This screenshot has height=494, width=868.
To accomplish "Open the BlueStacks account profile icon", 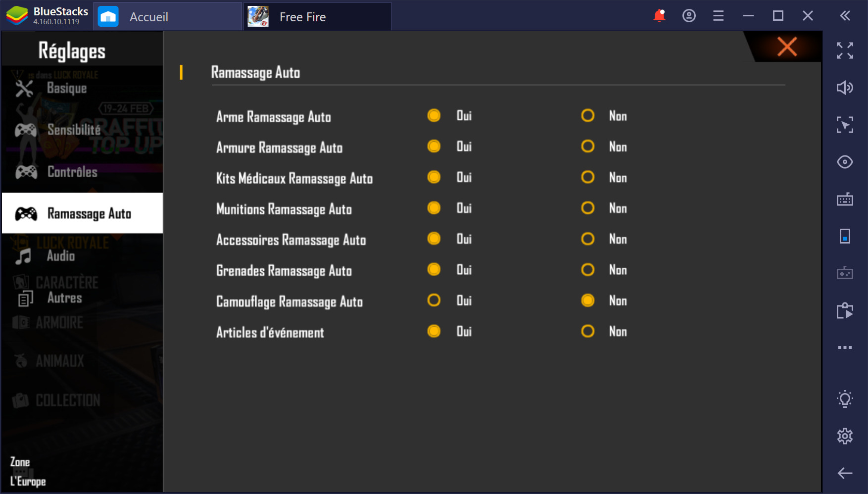I will coord(689,16).
